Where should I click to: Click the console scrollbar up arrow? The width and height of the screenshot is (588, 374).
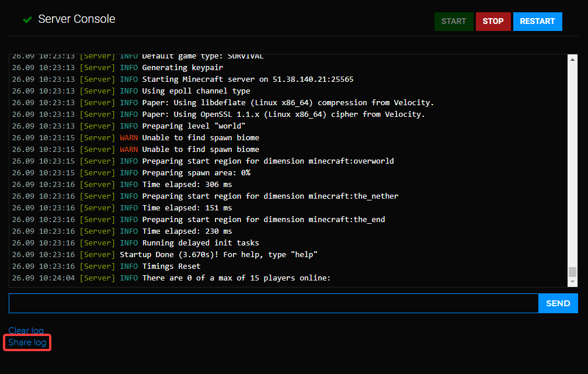[572, 59]
